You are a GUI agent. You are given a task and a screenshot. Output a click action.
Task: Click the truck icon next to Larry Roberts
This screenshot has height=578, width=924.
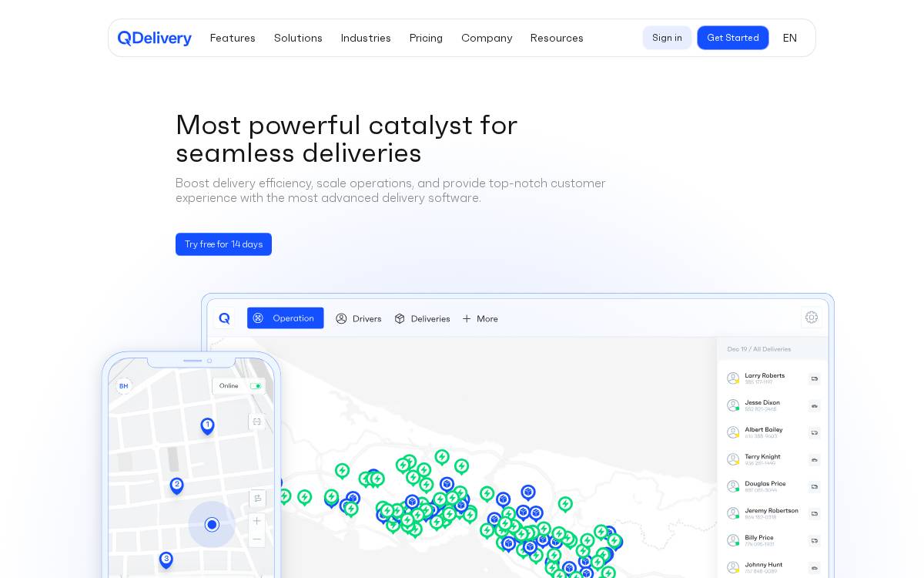point(814,379)
